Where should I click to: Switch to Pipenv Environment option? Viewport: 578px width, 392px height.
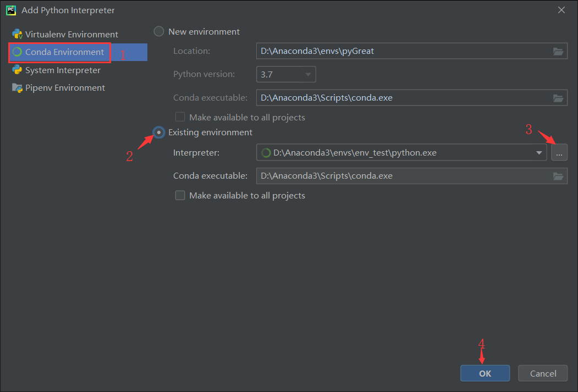click(65, 88)
